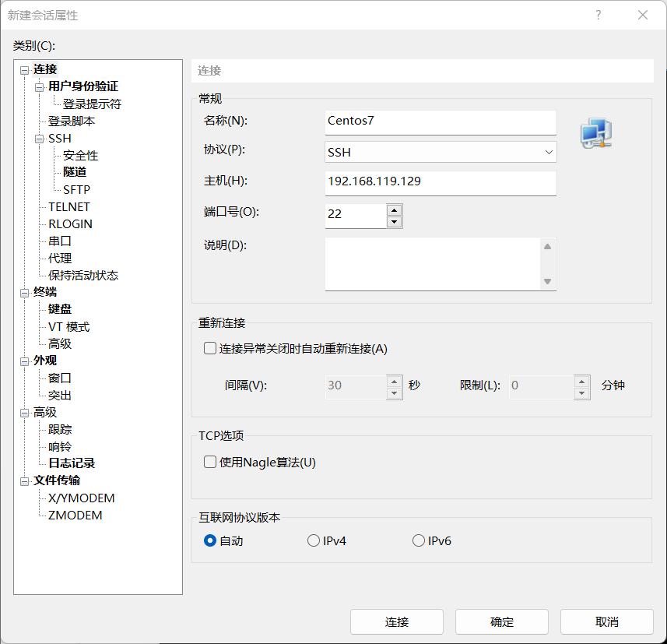
Task: Decrease the port number with down arrow
Action: pos(395,222)
